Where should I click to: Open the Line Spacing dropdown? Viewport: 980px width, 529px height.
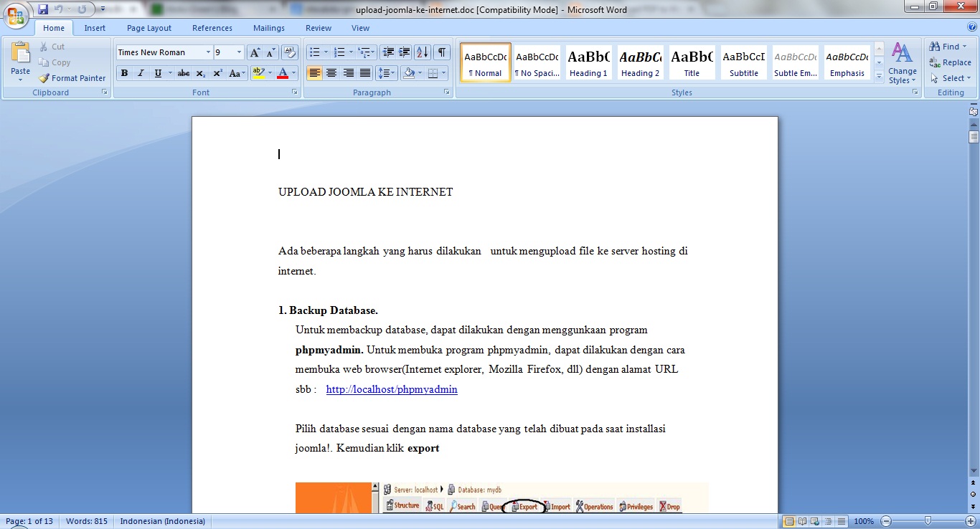tap(387, 73)
